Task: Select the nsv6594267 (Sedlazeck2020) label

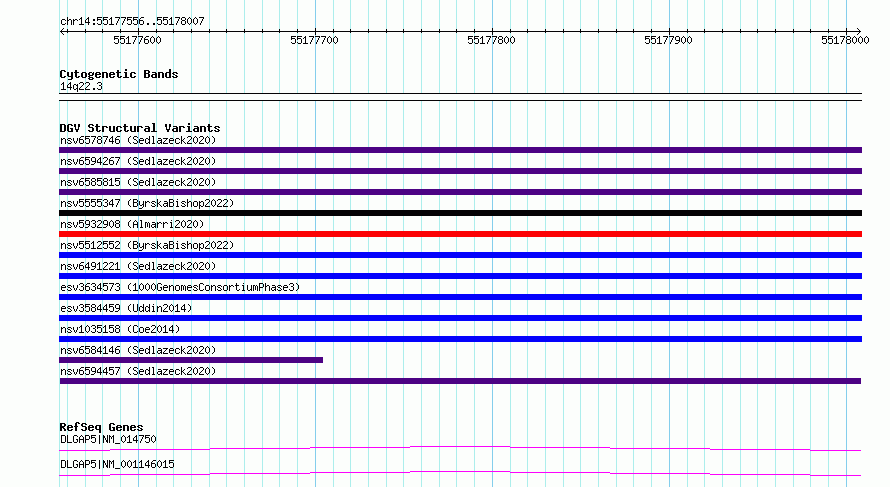Action: 138,161
